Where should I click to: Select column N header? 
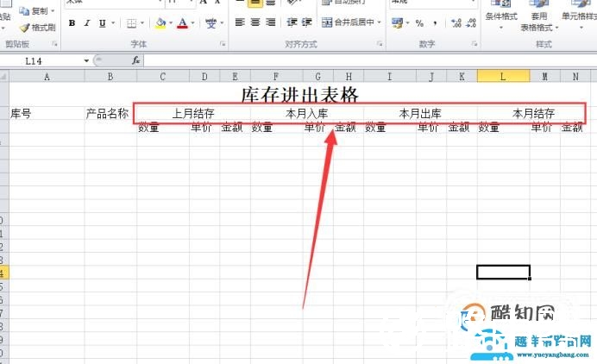[575, 77]
